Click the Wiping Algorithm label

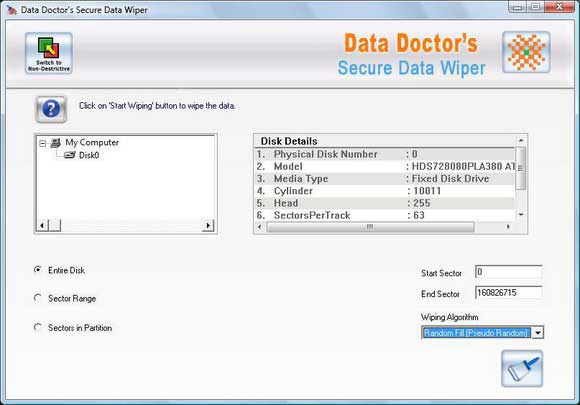coord(449,317)
